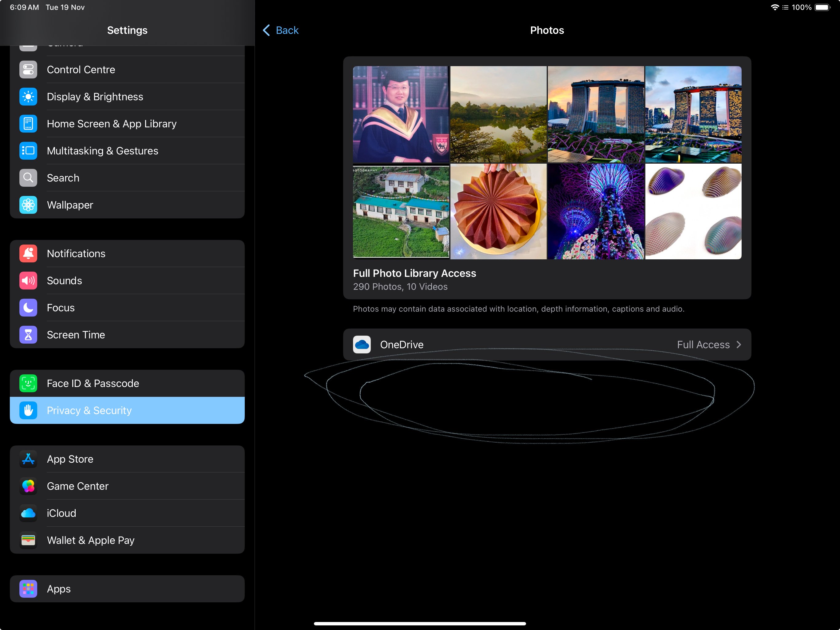Tap the Sounds speaker icon
The width and height of the screenshot is (840, 630).
point(28,281)
